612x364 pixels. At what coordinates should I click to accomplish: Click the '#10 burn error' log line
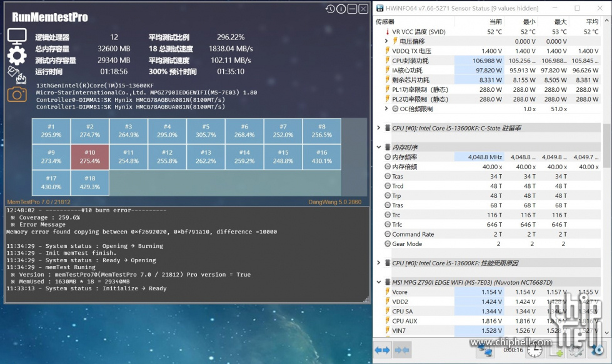86,210
